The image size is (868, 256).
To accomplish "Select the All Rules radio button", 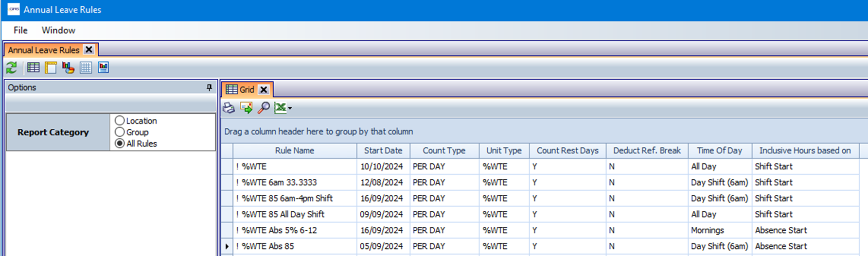I will click(x=120, y=144).
